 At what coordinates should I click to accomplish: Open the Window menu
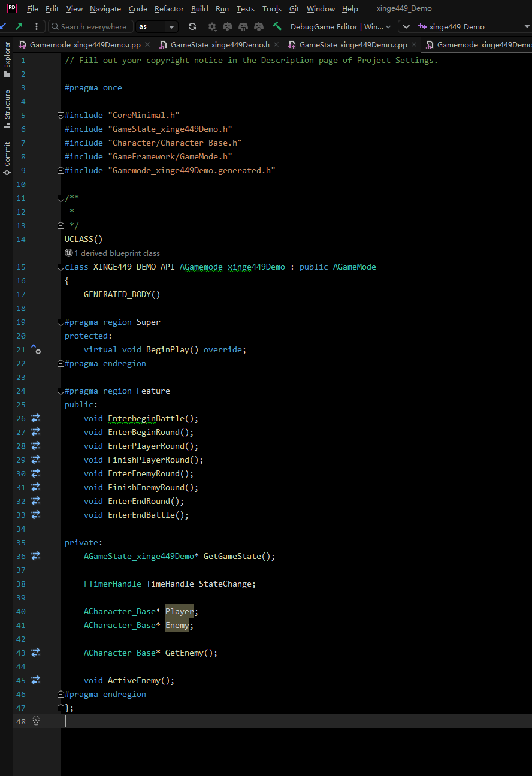click(x=321, y=8)
